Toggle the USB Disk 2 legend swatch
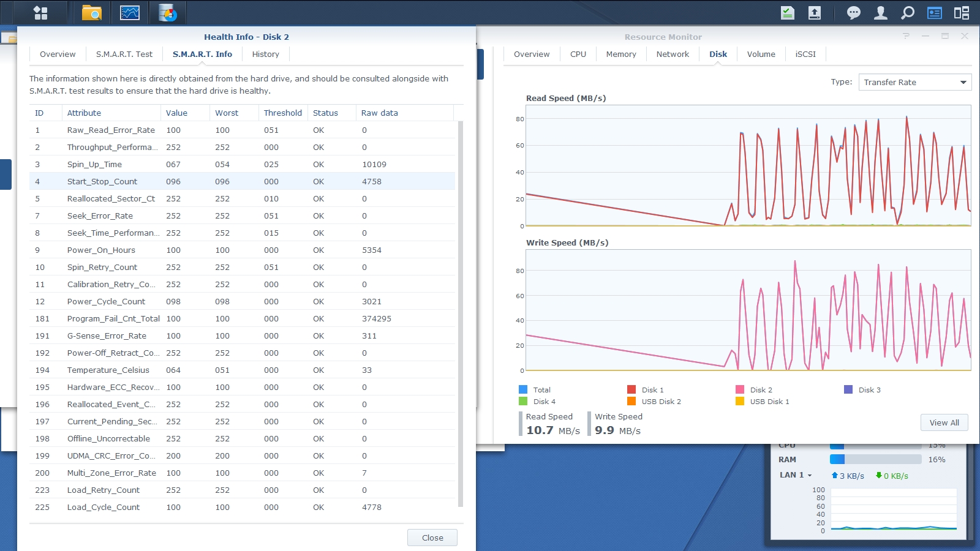Viewport: 980px width, 551px height. [x=631, y=401]
